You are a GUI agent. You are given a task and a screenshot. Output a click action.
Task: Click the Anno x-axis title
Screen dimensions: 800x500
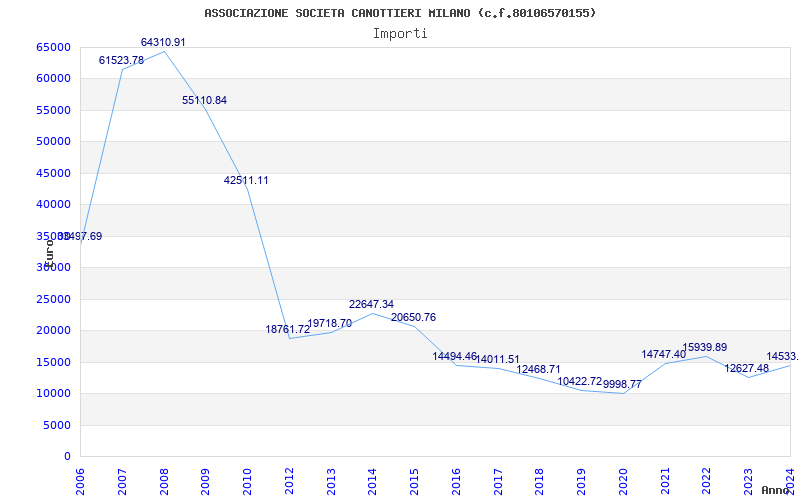click(x=774, y=490)
